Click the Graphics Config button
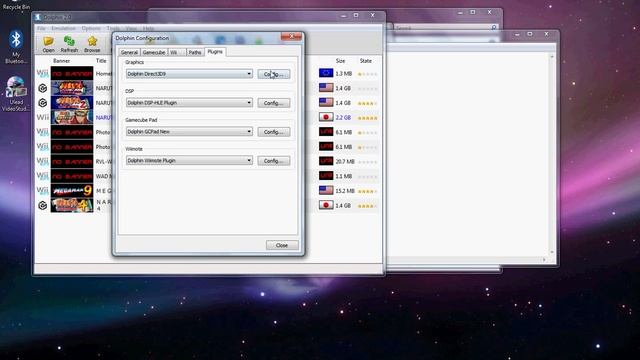 click(273, 74)
